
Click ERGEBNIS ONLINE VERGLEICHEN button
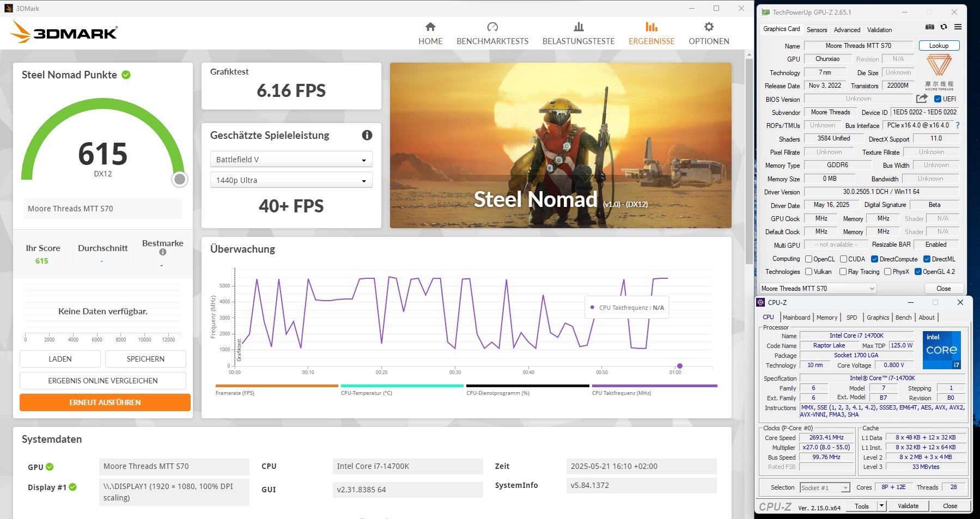point(103,381)
